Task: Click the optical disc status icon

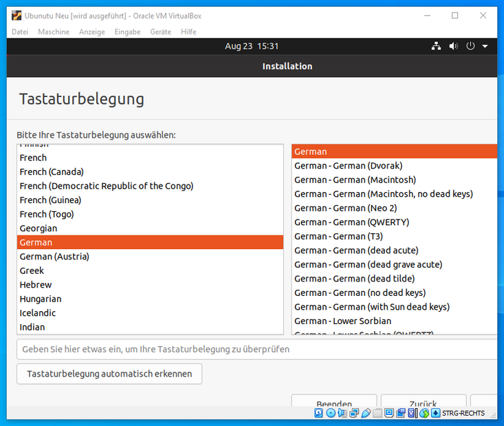Action: pos(331,413)
